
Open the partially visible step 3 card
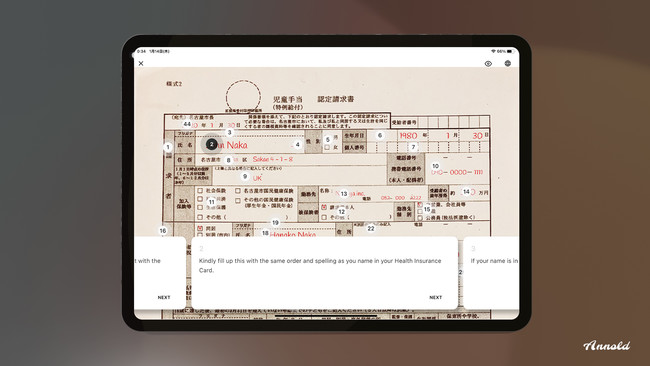click(x=491, y=273)
